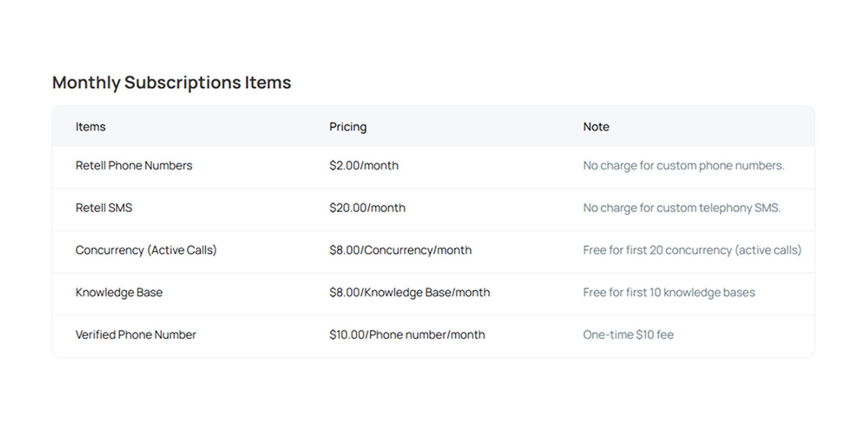Click the '$8.00/Knowledge Base/month' price
Image resolution: width=868 pixels, height=434 pixels.
(x=409, y=292)
